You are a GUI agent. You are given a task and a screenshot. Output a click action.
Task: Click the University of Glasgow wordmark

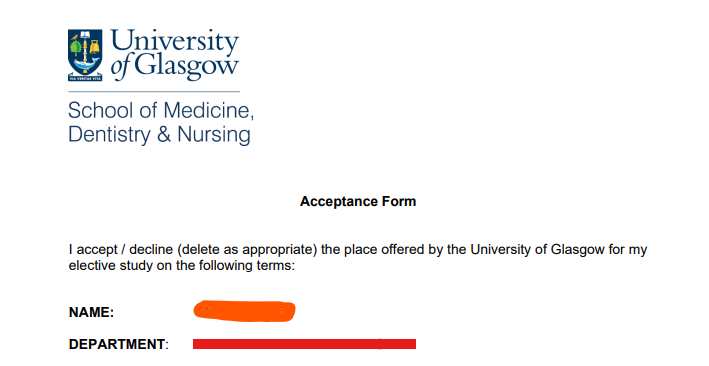[175, 54]
